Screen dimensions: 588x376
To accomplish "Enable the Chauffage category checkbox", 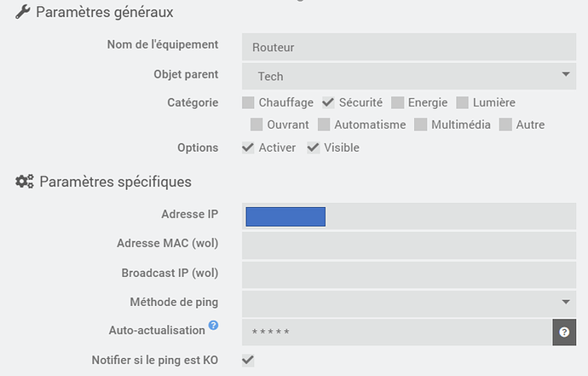I will pyautogui.click(x=248, y=103).
